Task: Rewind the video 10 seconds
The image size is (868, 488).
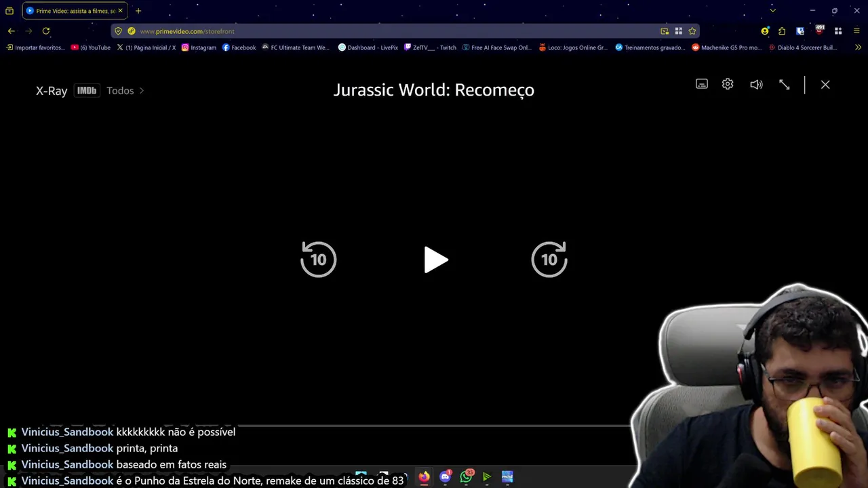Action: pos(319,259)
